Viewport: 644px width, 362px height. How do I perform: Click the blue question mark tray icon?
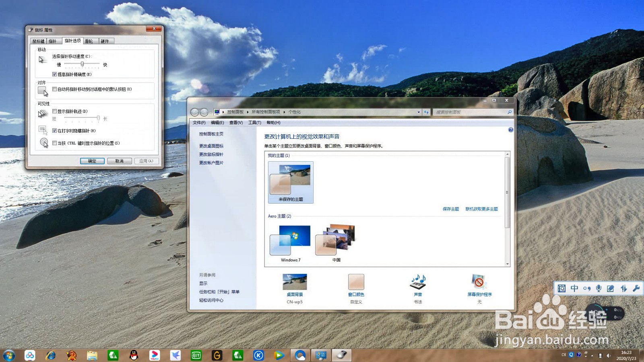click(x=579, y=355)
